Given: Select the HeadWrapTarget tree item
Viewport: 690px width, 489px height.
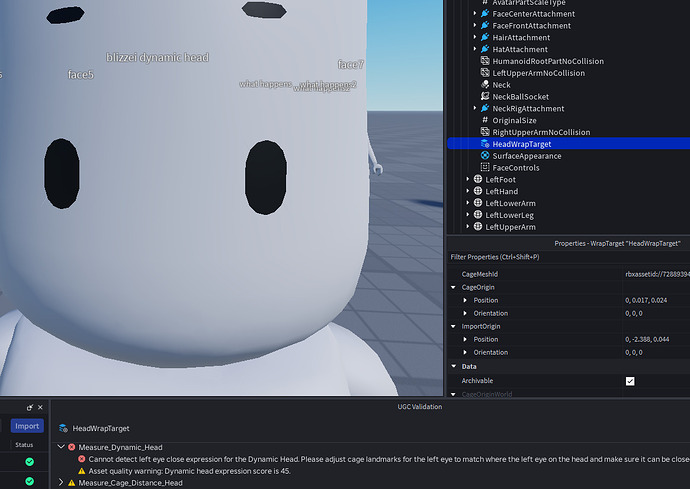Looking at the screenshot, I should point(569,143).
